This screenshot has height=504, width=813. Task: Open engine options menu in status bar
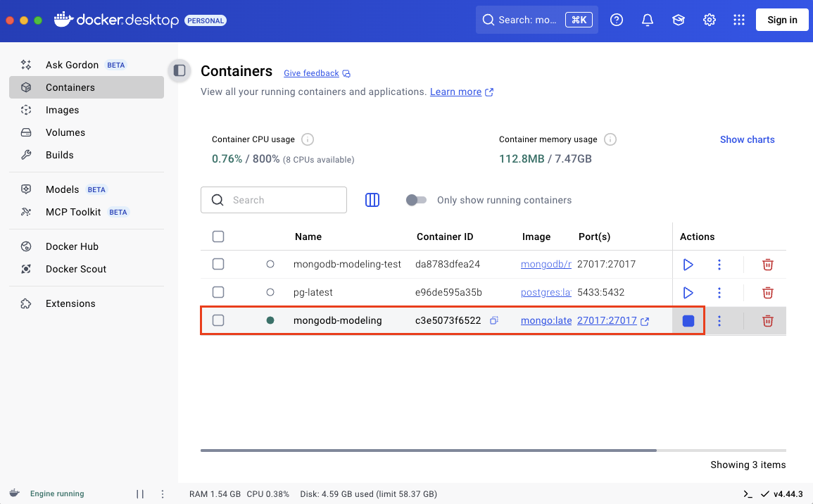pos(162,493)
